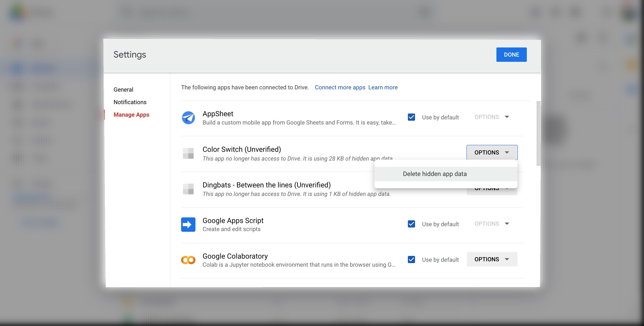This screenshot has width=644, height=326.
Task: Click the DONE button
Action: point(511,55)
